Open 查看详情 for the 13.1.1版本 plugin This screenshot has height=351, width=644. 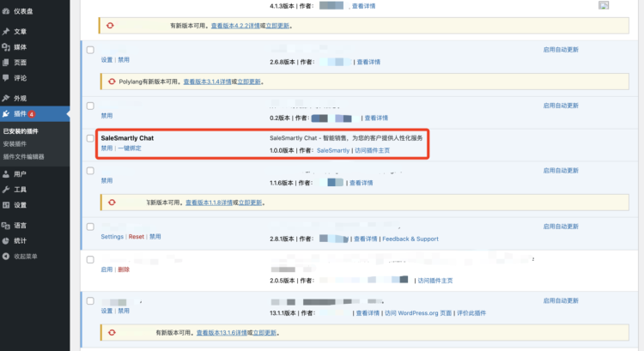tap(368, 313)
